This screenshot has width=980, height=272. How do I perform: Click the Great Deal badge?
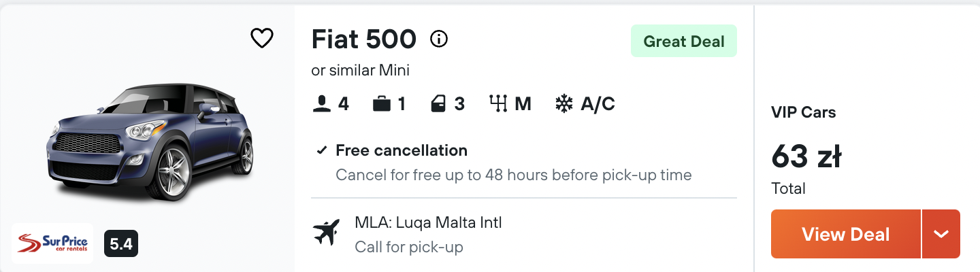[x=684, y=41]
